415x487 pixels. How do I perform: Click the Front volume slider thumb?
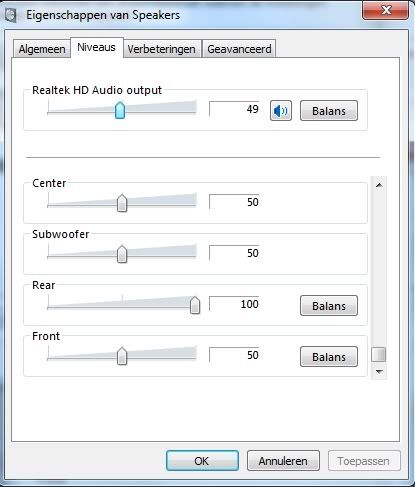(x=122, y=356)
